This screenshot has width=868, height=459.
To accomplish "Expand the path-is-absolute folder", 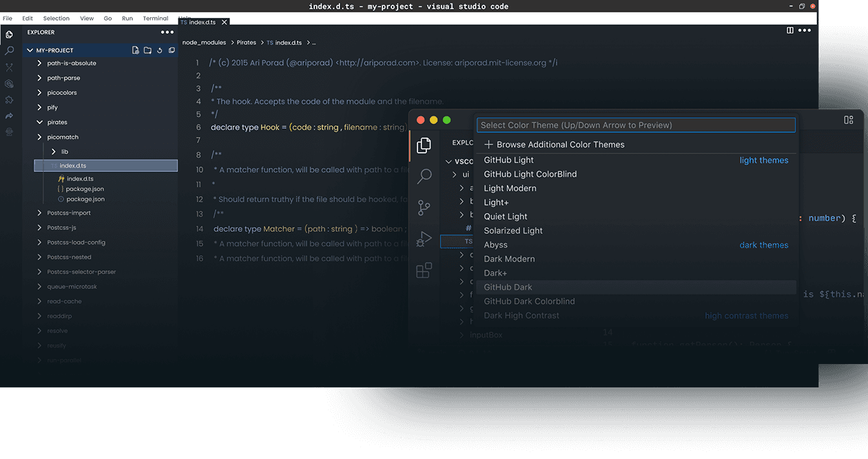I will (x=40, y=63).
